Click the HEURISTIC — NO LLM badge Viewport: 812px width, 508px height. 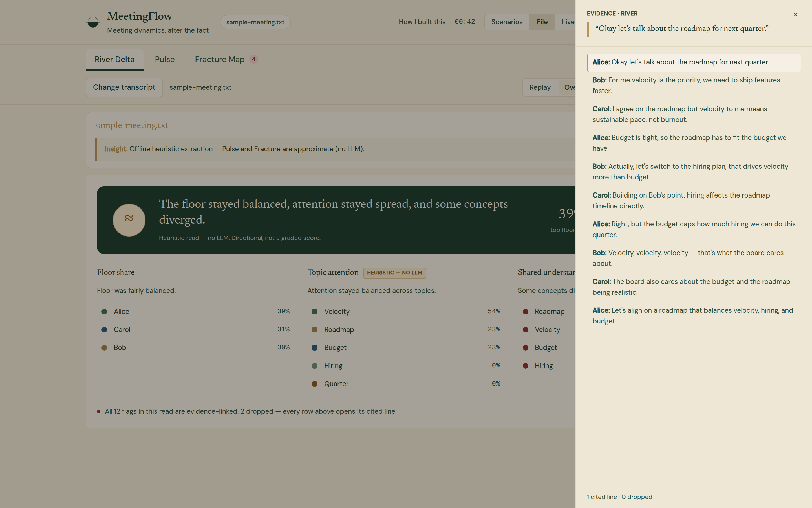point(394,273)
